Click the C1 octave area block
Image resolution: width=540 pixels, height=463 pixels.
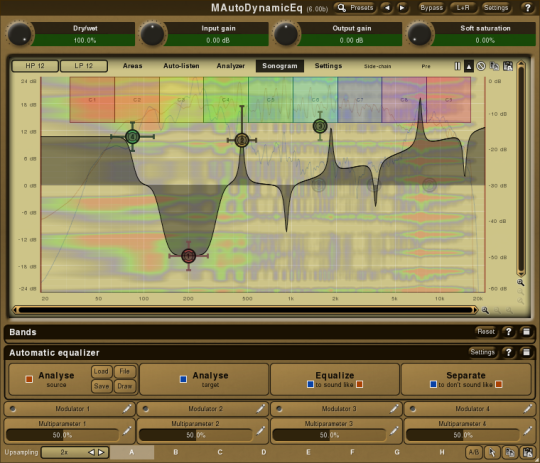[92, 100]
